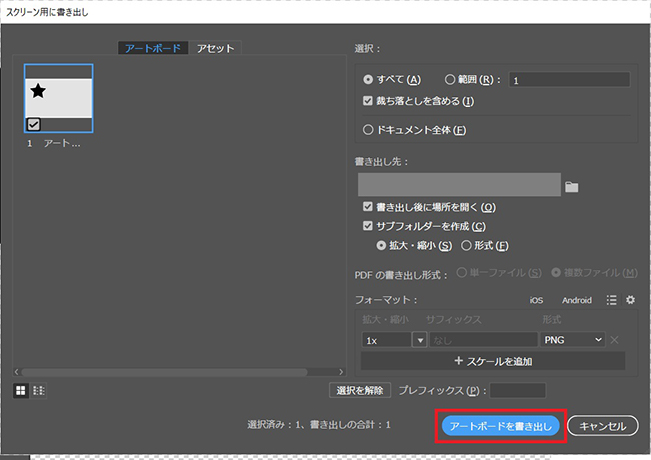Screen dimensions: 651x460
Task: Switch to small thumbnail list view
Action: click(38, 390)
